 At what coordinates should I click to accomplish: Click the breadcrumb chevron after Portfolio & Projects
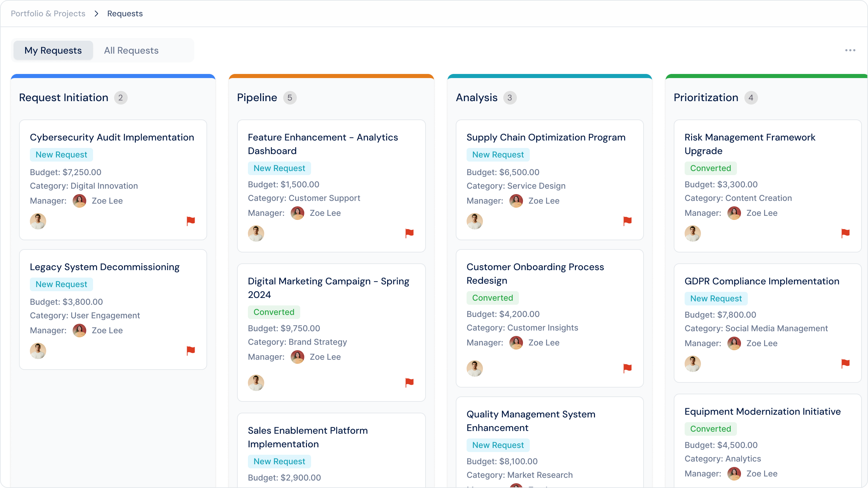click(x=96, y=14)
